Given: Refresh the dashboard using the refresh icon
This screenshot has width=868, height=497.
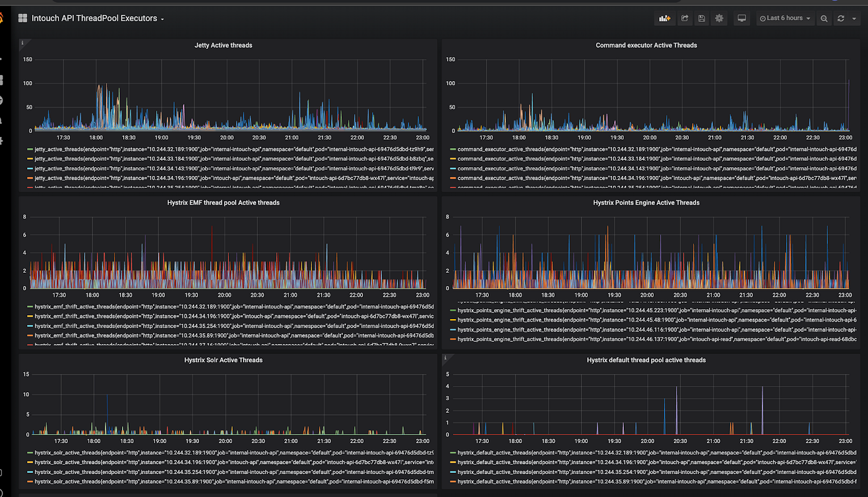Looking at the screenshot, I should (841, 19).
